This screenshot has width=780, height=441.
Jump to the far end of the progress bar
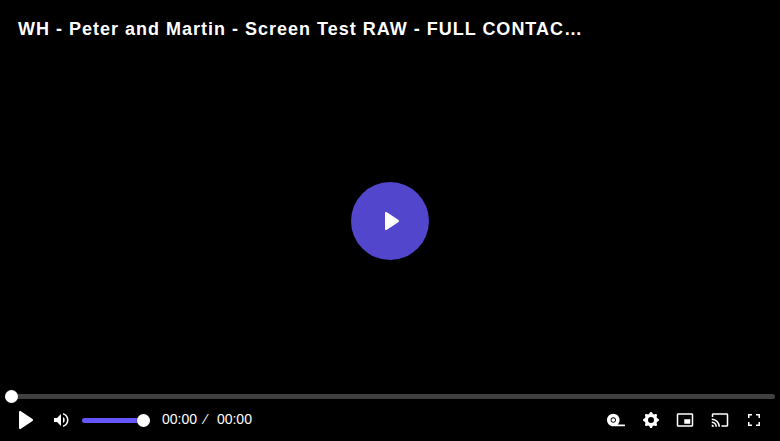[x=774, y=396]
